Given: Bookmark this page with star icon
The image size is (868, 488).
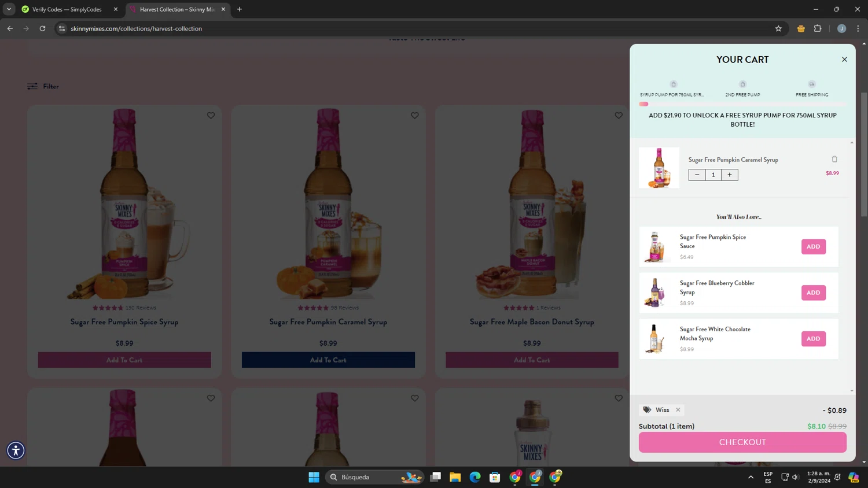Looking at the screenshot, I should [778, 28].
